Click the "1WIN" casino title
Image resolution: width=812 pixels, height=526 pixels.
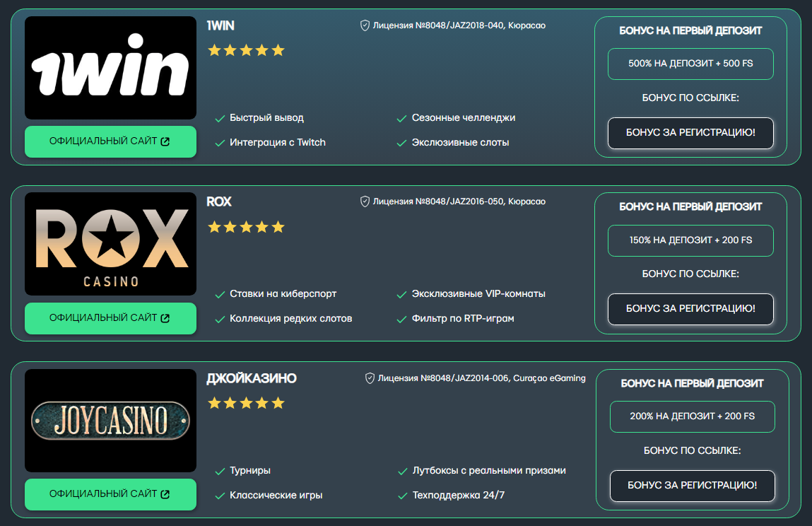coord(220,25)
